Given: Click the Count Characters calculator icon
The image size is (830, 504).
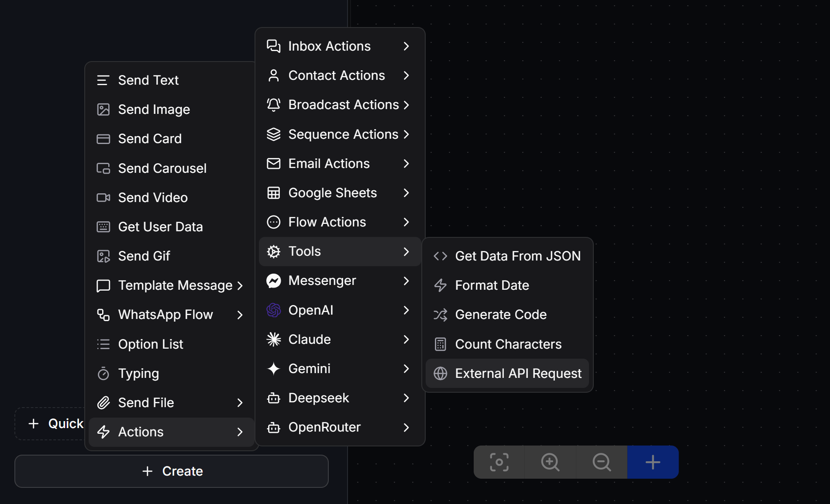Looking at the screenshot, I should click(x=440, y=344).
